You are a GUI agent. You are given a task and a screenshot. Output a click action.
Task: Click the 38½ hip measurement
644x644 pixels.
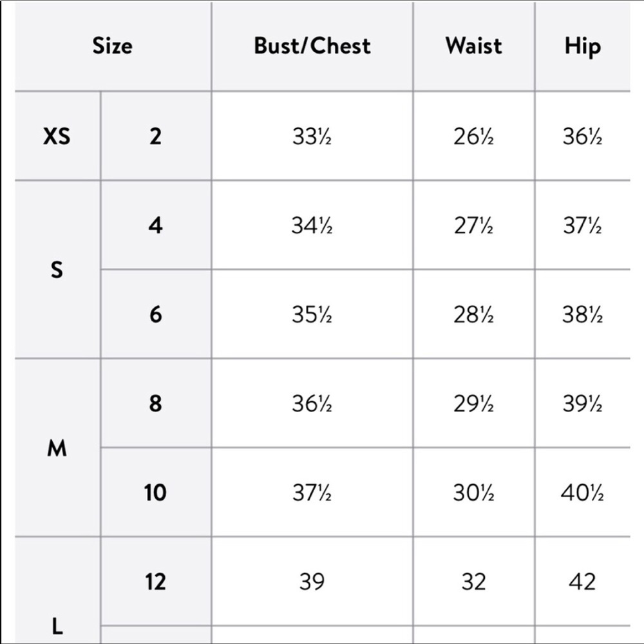[x=582, y=315]
